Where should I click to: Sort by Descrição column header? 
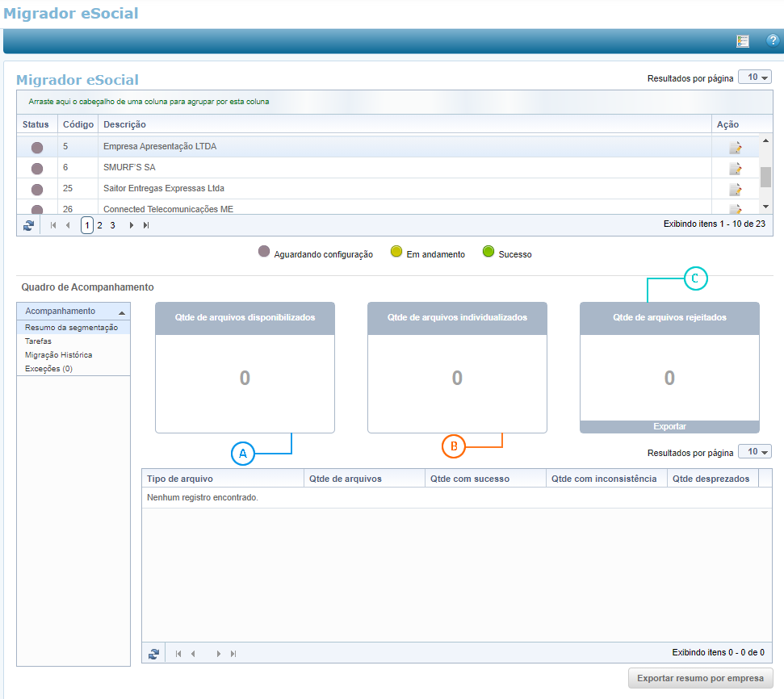coord(125,125)
